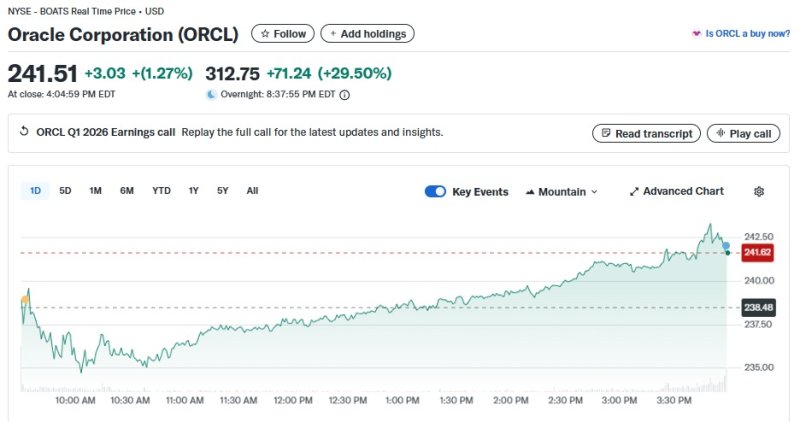800x422 pixels.
Task: Open 'Is ORCL a buy now?' link
Action: (x=747, y=34)
